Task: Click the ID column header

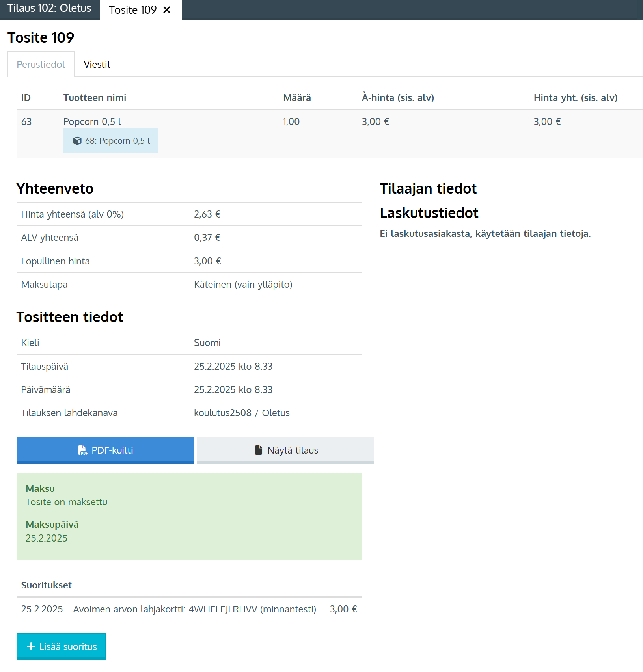Action: (26, 97)
